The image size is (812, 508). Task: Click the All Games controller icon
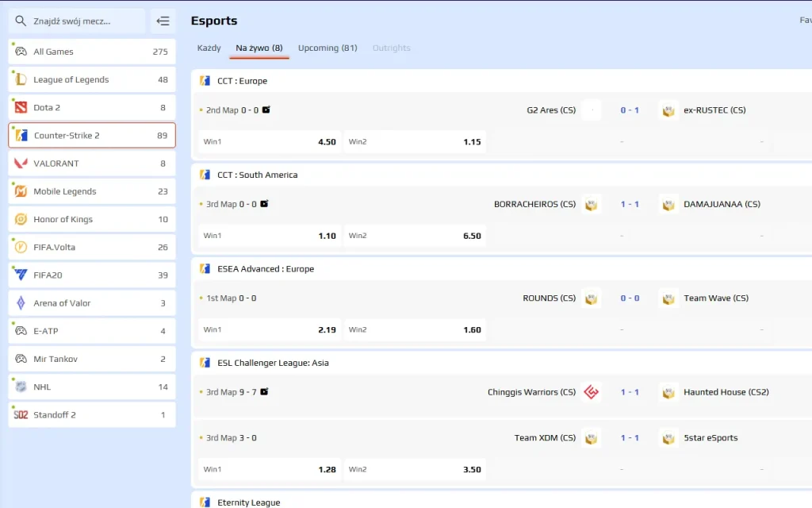(x=21, y=52)
